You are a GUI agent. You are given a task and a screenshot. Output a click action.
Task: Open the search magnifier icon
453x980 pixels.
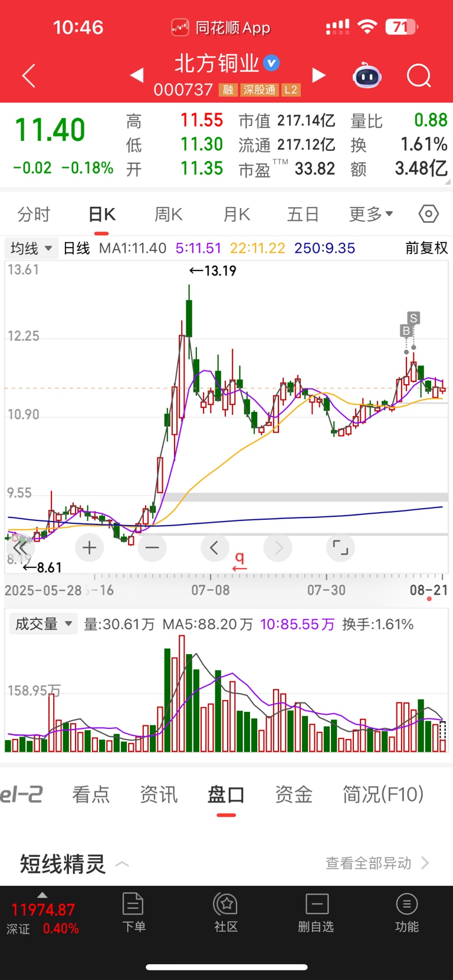(419, 75)
